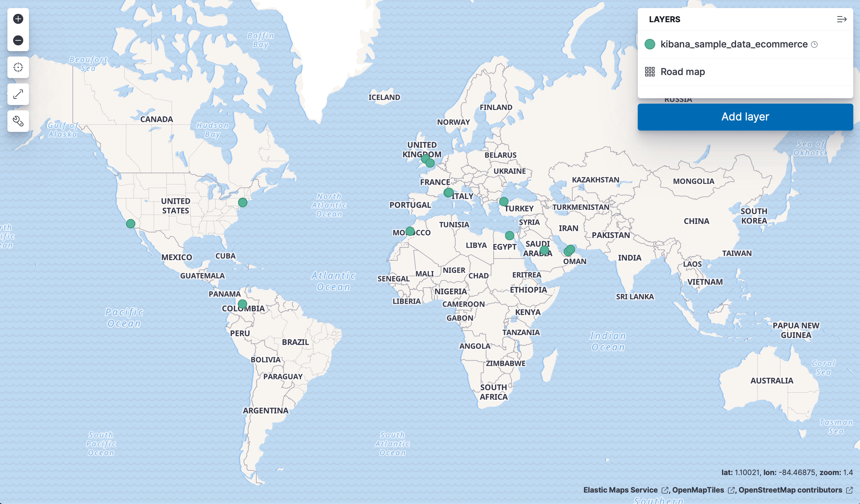The image size is (860, 504).
Task: Collapse the Layers panel with the arrow
Action: [x=842, y=19]
